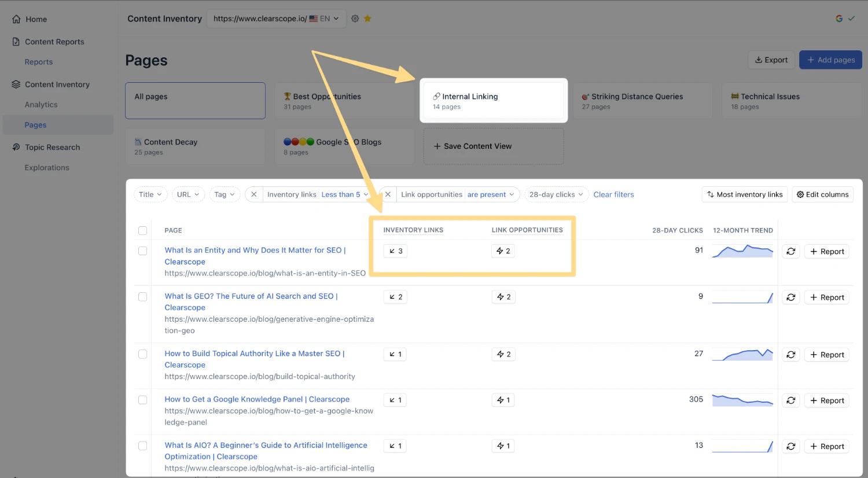Open Reports under Content Reports
The height and width of the screenshot is (478, 868).
pyautogui.click(x=39, y=62)
